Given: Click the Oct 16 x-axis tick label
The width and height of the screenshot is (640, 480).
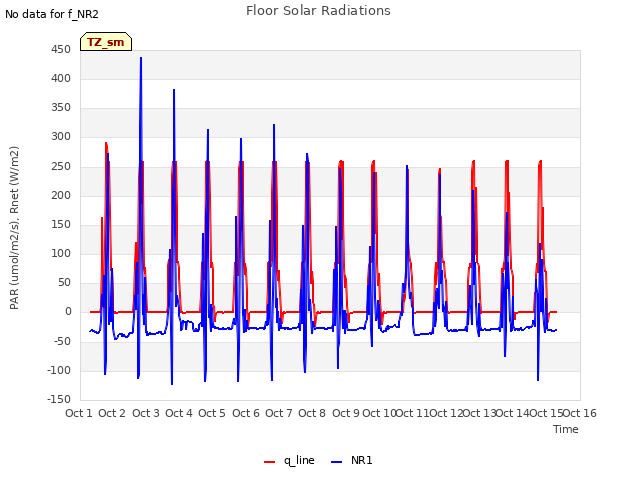Looking at the screenshot, I should [579, 413].
